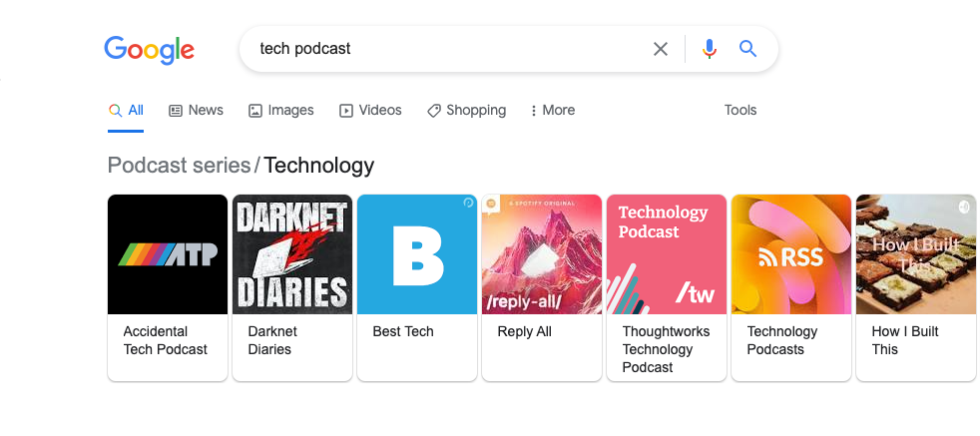Open the Darknet Diaries podcast card

292,287
